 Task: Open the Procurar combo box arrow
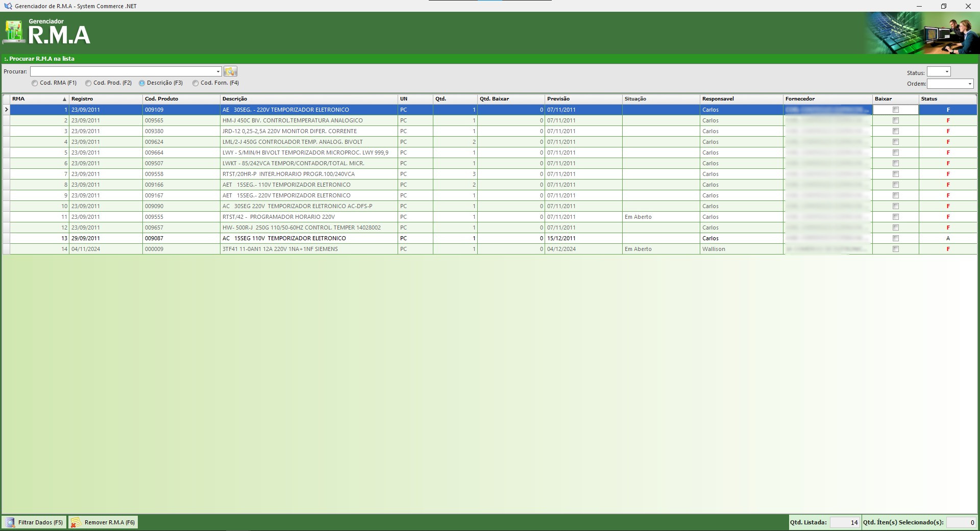(x=218, y=71)
